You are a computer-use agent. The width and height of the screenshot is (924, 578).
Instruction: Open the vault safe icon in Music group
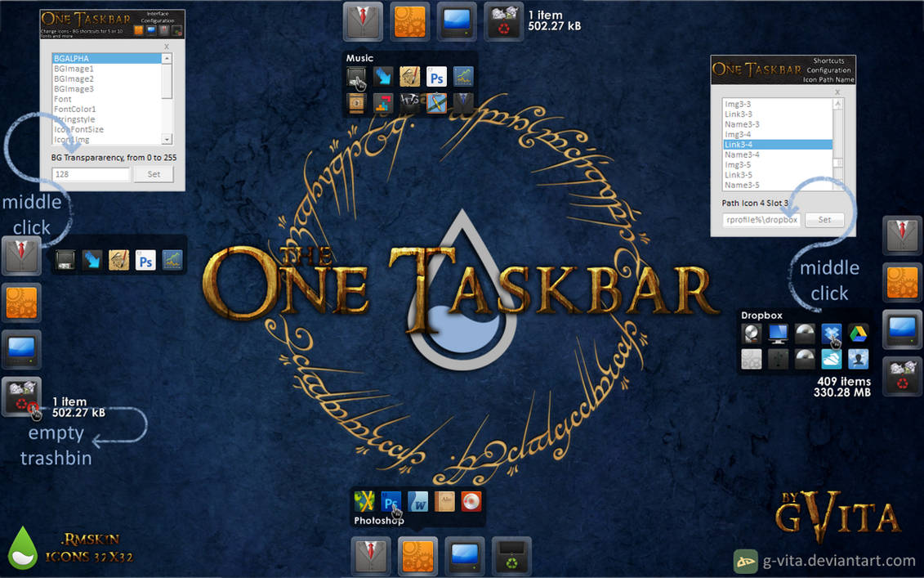pyautogui.click(x=355, y=103)
